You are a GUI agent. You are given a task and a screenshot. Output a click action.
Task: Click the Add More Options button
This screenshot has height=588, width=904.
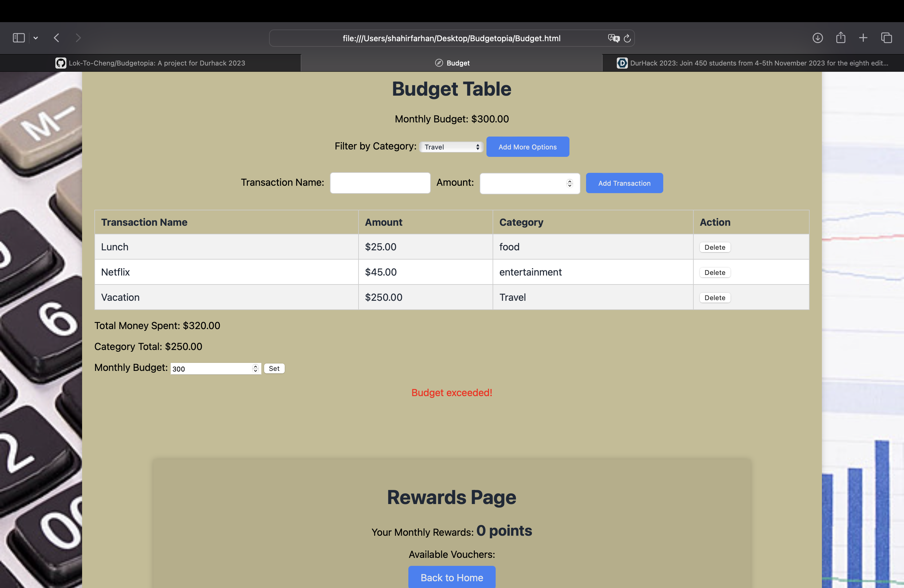point(527,147)
